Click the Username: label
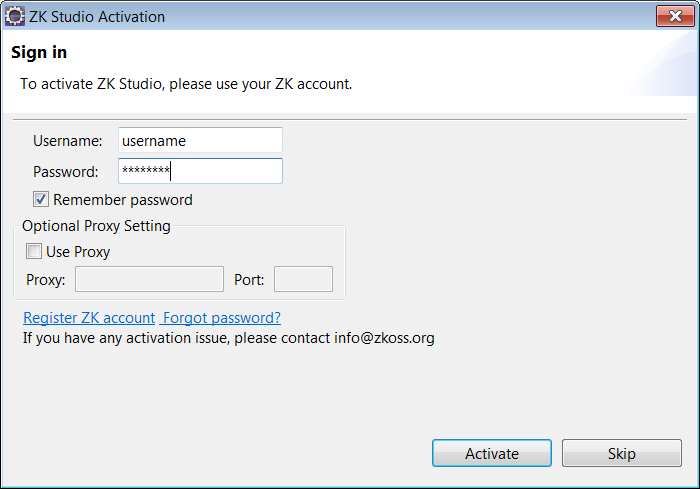The height and width of the screenshot is (489, 700). click(67, 141)
